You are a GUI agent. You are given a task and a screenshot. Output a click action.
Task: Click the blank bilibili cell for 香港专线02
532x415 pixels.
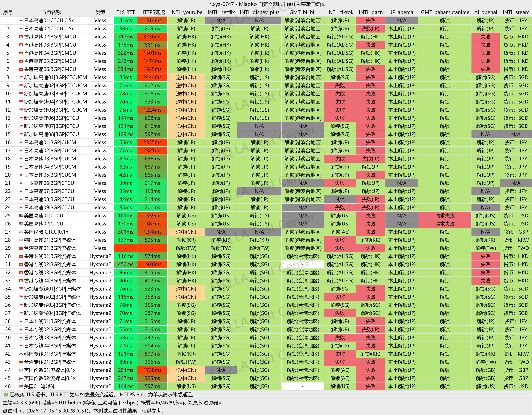pos(303,264)
